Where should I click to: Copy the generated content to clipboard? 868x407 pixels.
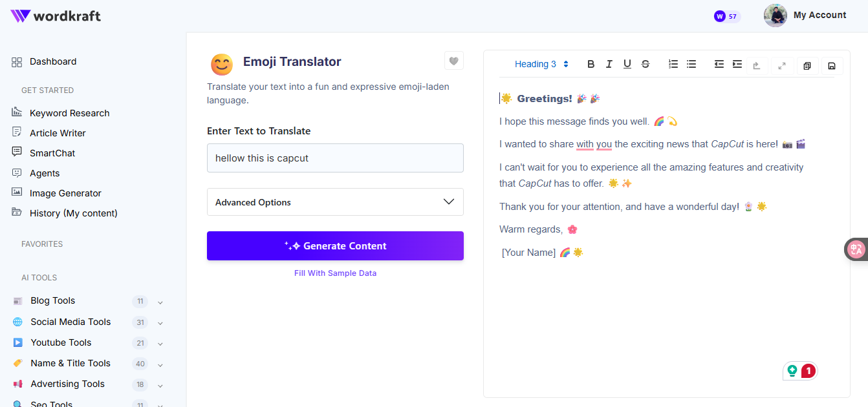807,65
